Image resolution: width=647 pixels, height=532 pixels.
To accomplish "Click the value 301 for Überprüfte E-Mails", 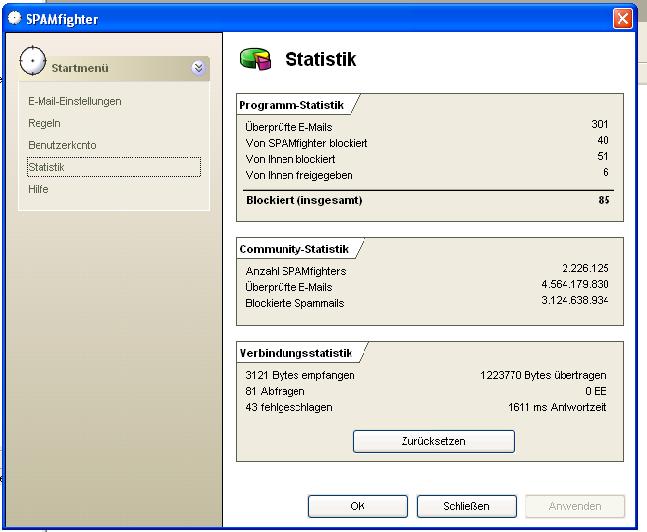I will click(x=600, y=124).
